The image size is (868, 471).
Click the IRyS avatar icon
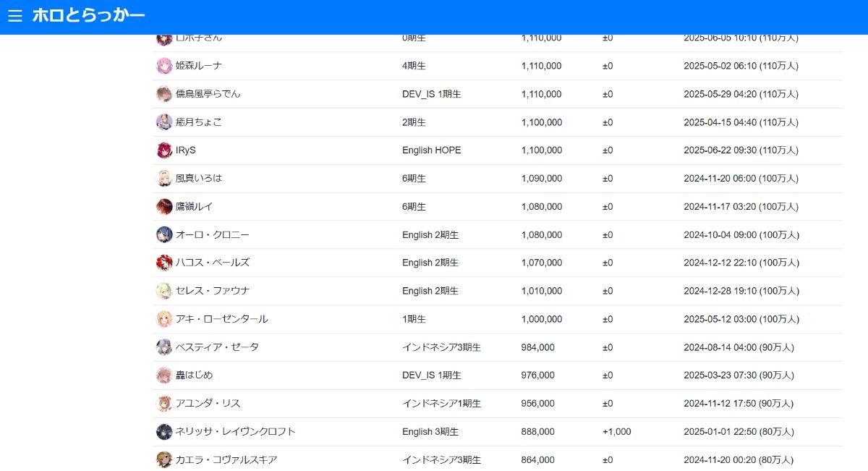click(164, 150)
